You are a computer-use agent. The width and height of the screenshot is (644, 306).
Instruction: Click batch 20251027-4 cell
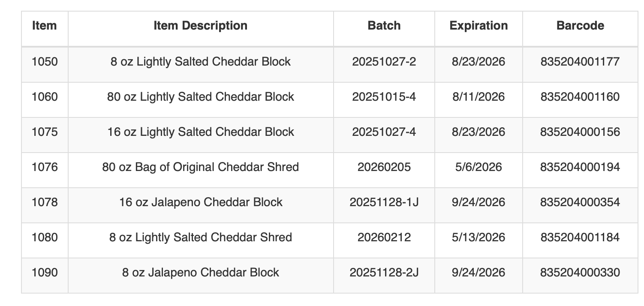click(384, 132)
